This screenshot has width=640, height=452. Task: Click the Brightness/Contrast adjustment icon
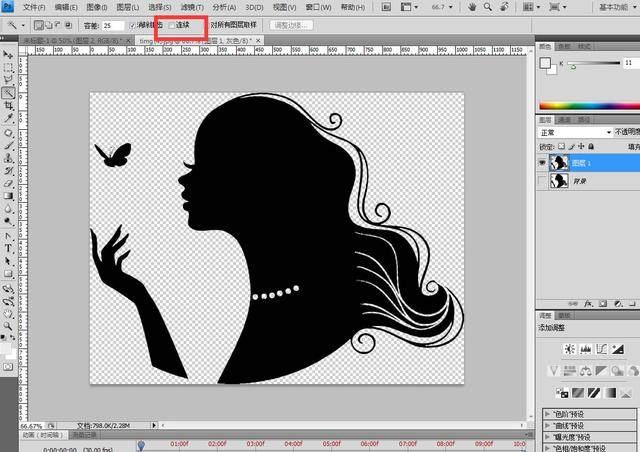coord(568,349)
